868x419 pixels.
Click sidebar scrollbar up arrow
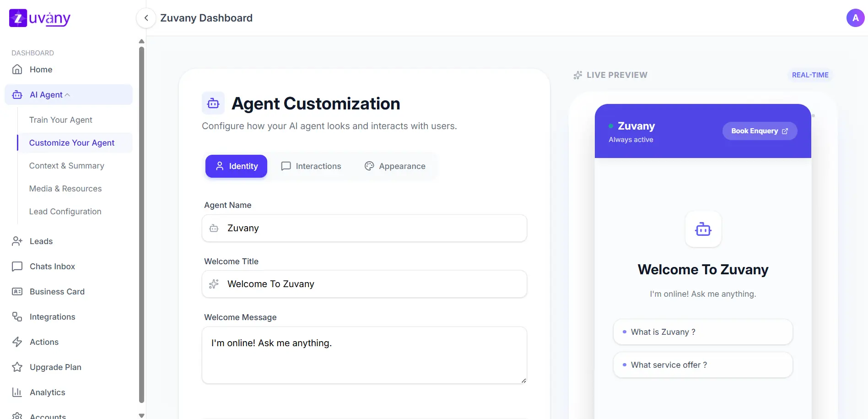pyautogui.click(x=141, y=41)
